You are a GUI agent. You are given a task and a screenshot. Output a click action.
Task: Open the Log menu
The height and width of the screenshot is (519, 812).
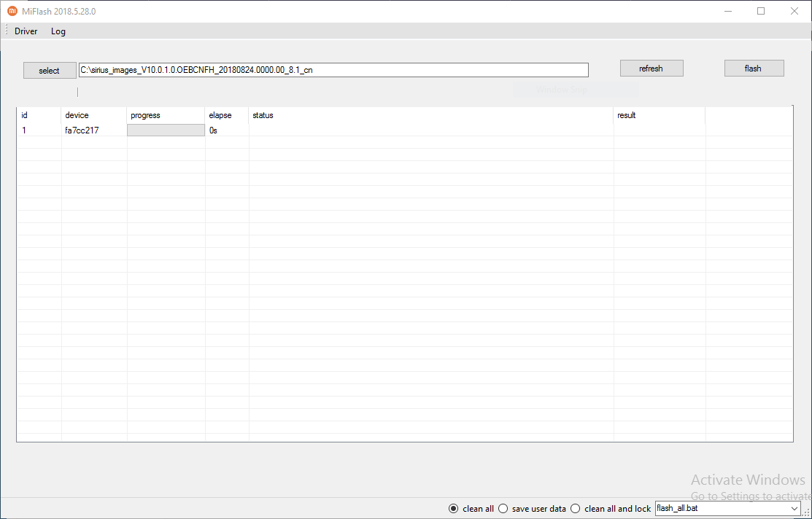point(58,31)
